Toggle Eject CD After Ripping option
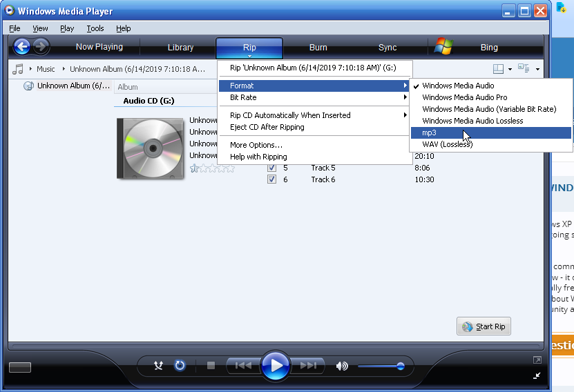 314,127
